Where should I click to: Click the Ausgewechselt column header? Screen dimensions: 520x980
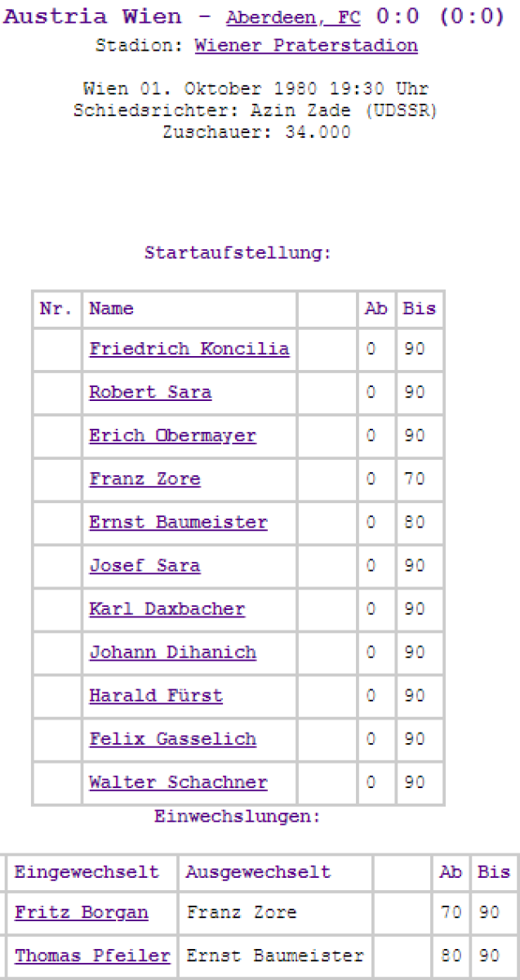pos(258,872)
